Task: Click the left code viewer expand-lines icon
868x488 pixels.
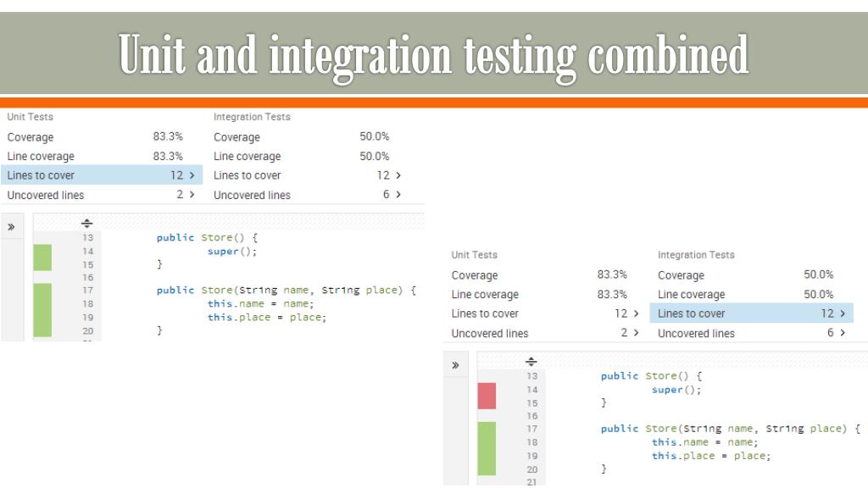Action: [x=87, y=223]
